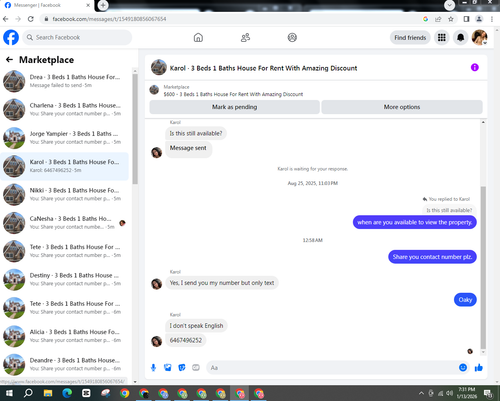Screen dimensions: 500x401
Task: Select the Karol conversation row
Action: pyautogui.click(x=64, y=166)
